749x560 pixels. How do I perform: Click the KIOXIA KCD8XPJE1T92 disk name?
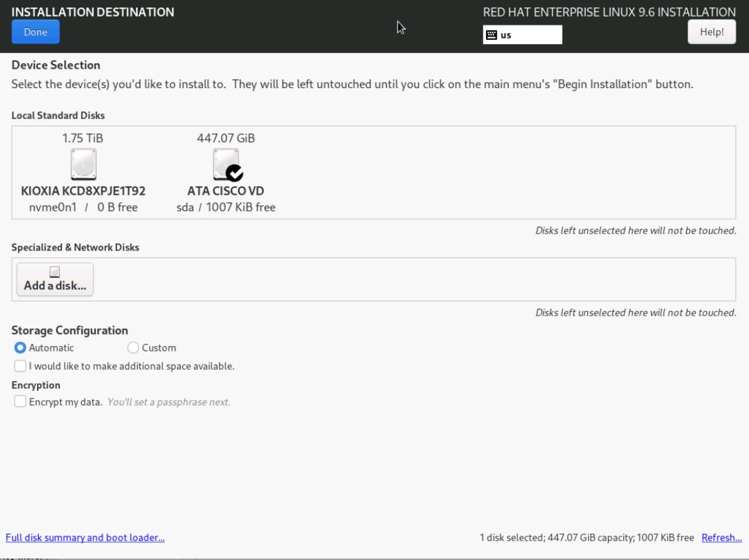click(x=83, y=191)
